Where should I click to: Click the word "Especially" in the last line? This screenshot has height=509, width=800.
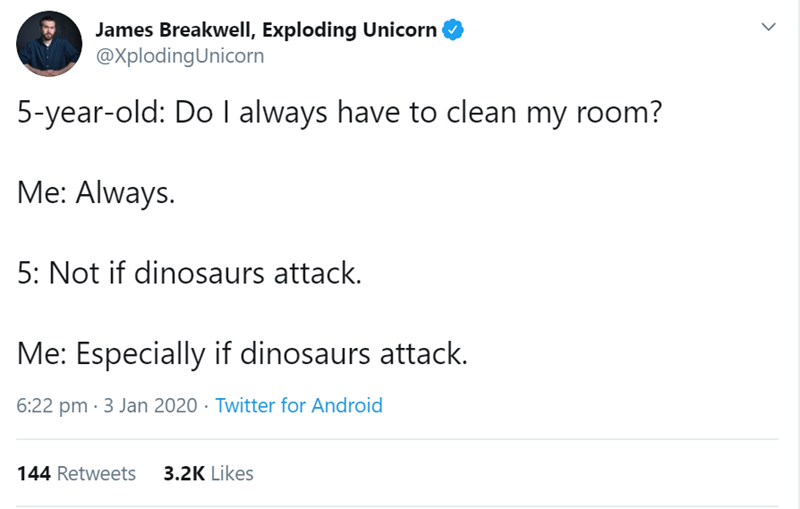coord(144,353)
